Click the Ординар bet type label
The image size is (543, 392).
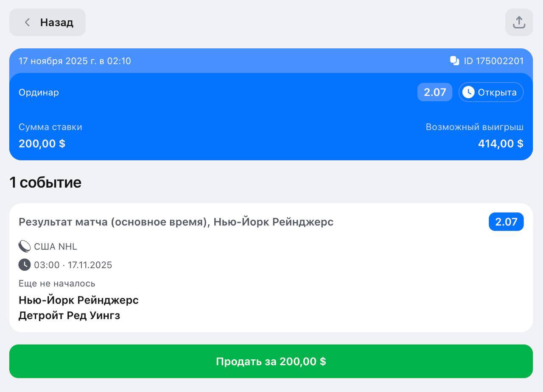39,92
